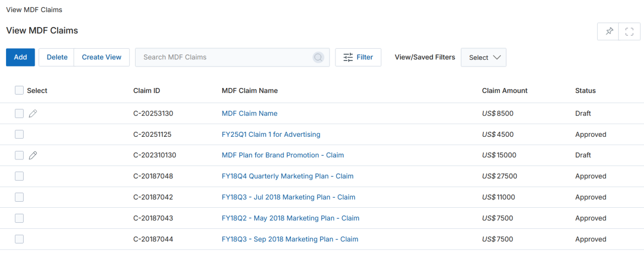Pin the View MDF Claims panel

pos(608,31)
